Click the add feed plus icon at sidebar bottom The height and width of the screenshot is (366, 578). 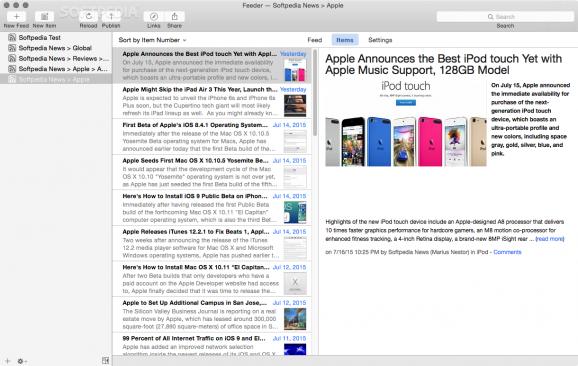pyautogui.click(x=8, y=361)
